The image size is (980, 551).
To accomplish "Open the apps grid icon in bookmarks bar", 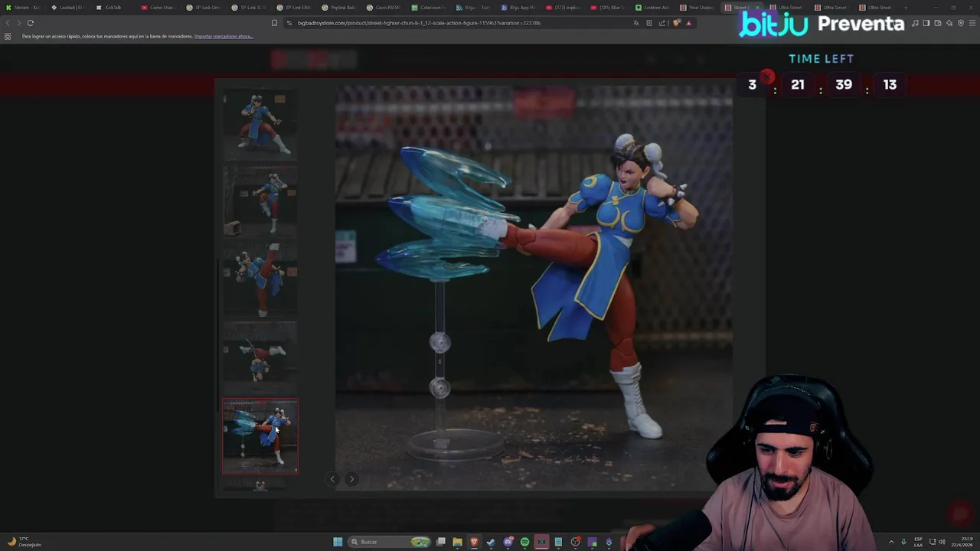I will [x=8, y=36].
